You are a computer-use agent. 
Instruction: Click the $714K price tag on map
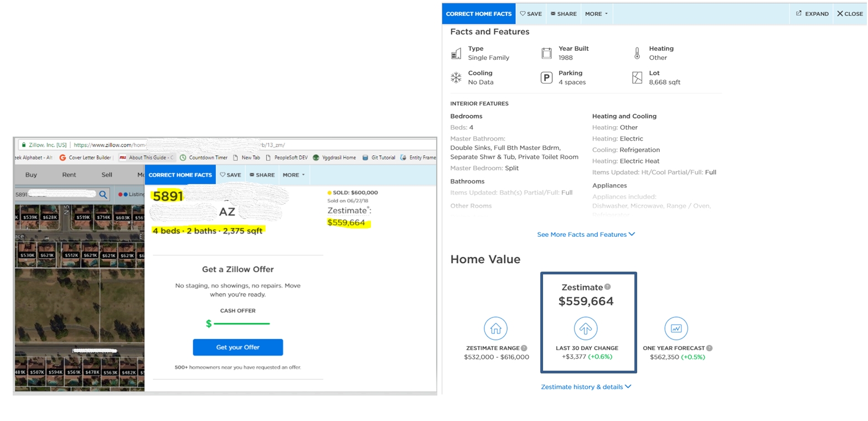click(x=104, y=217)
